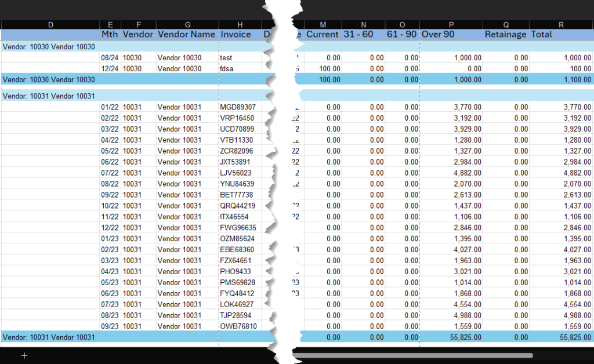594x364 pixels.
Task: Click the "31 - 60" header cell
Action: point(363,34)
